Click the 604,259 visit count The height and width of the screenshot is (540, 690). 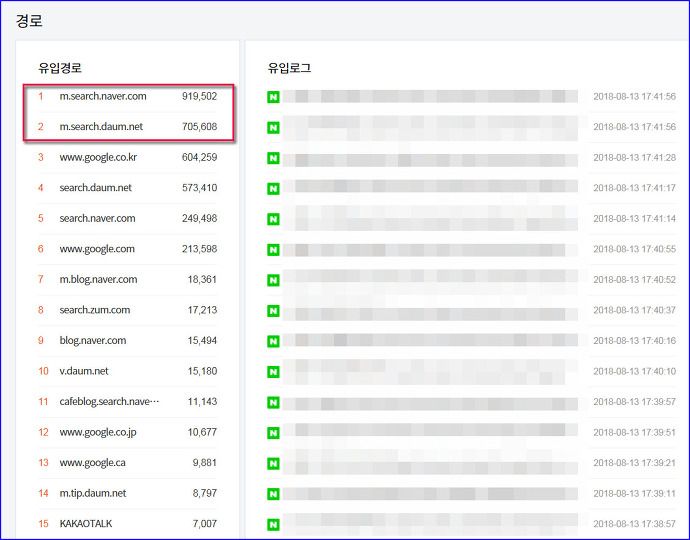(x=199, y=157)
